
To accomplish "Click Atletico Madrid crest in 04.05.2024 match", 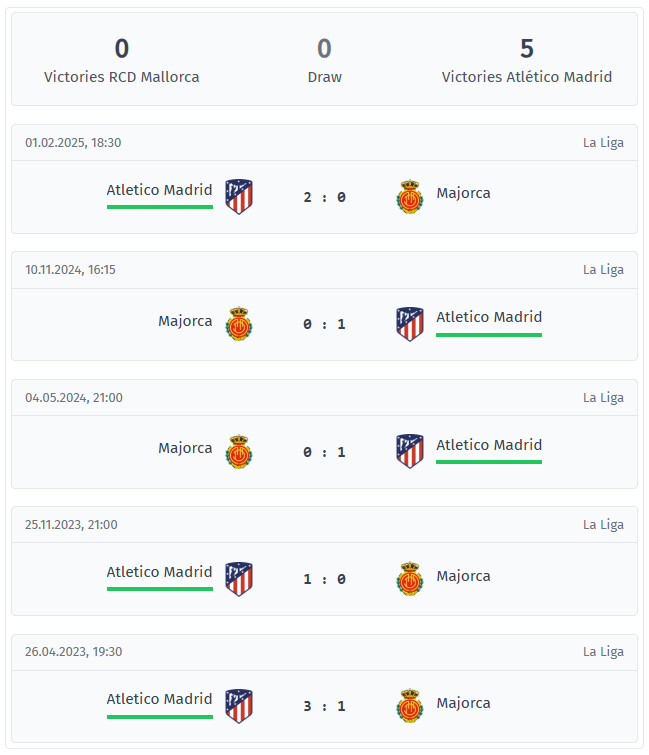I will pyautogui.click(x=410, y=451).
